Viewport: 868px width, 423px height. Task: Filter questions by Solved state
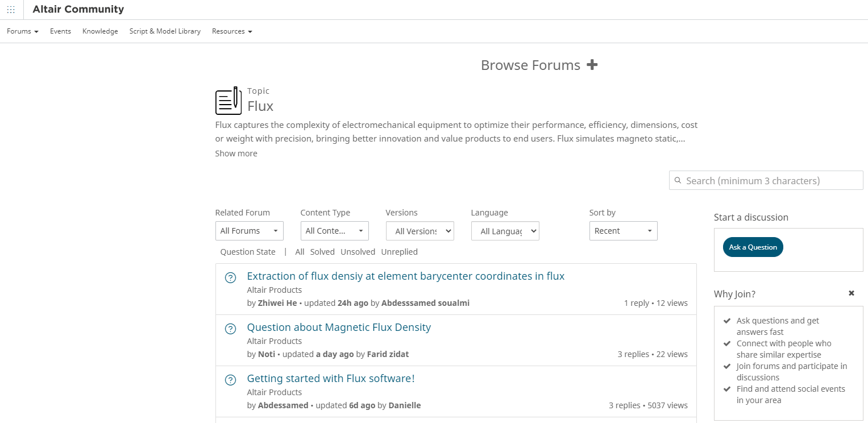(x=322, y=252)
